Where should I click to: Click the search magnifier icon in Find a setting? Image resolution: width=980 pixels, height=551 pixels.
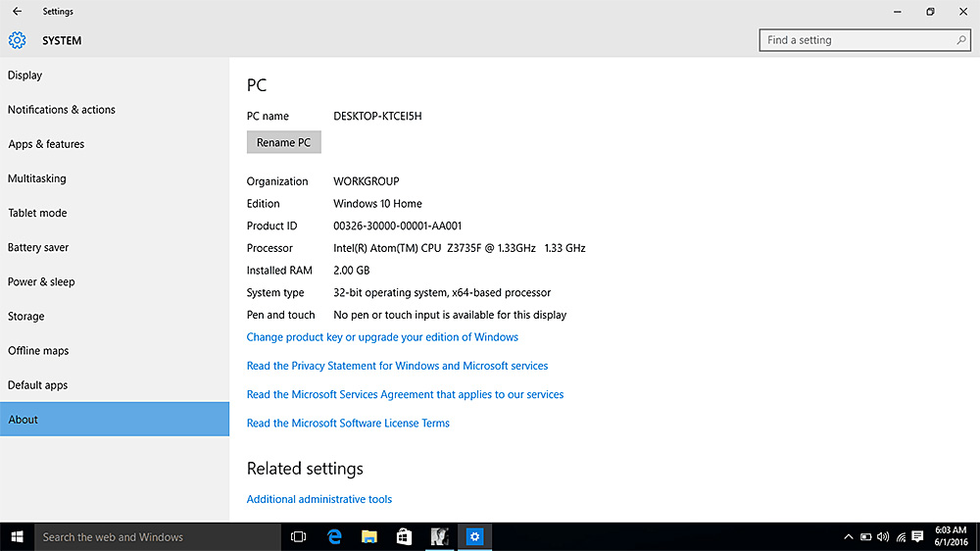pyautogui.click(x=960, y=40)
